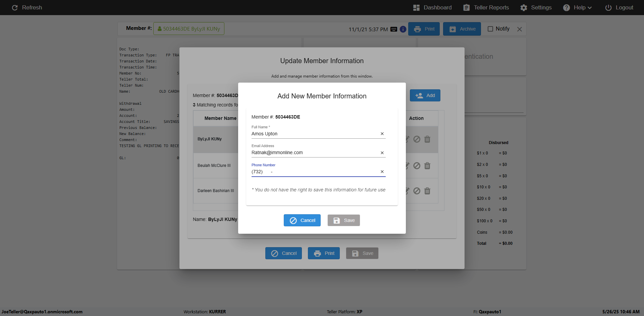
Task: Click the Disbursed column heading
Action: pyautogui.click(x=498, y=143)
